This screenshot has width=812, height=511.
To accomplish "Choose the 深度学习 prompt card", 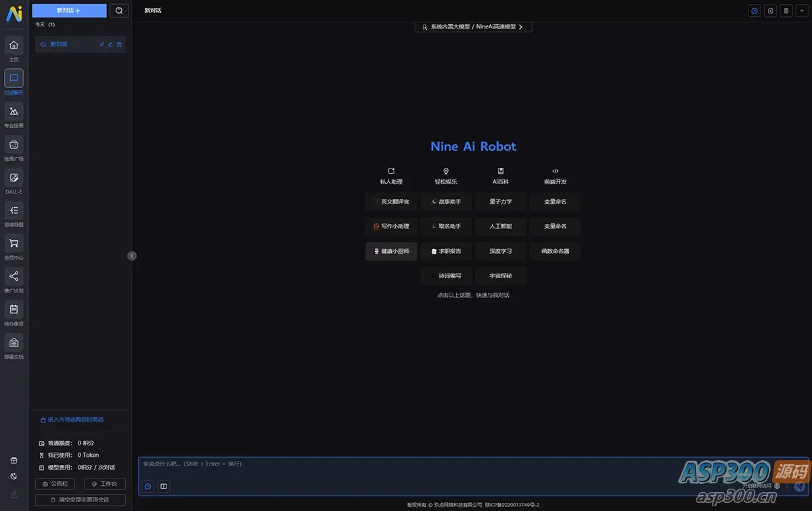I will pyautogui.click(x=501, y=251).
